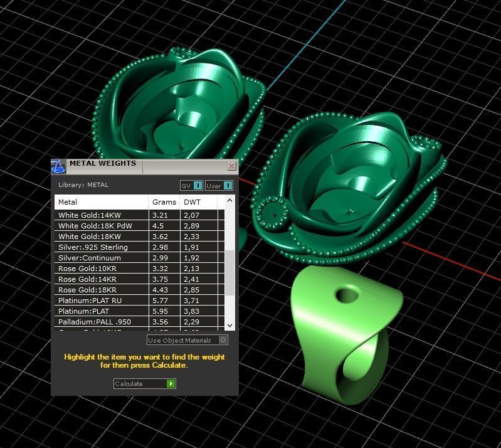
Task: Click the 2,07 DWT value for 14KW
Action: click(x=191, y=215)
